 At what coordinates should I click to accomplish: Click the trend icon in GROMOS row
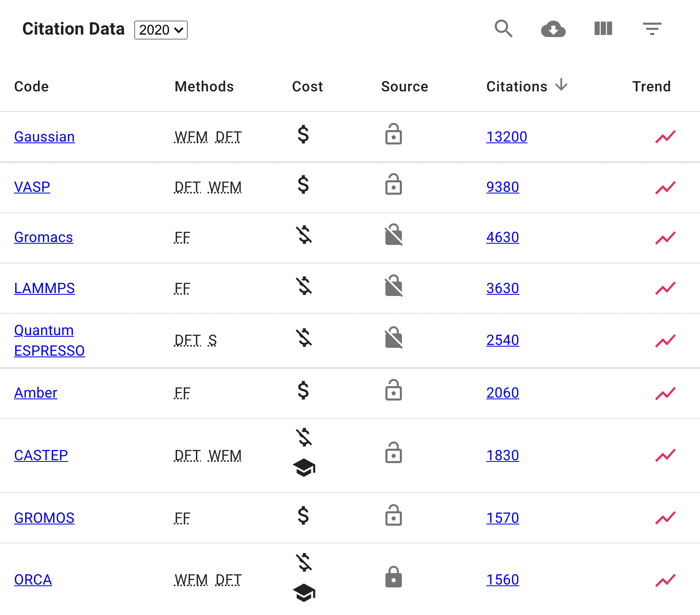pos(665,518)
